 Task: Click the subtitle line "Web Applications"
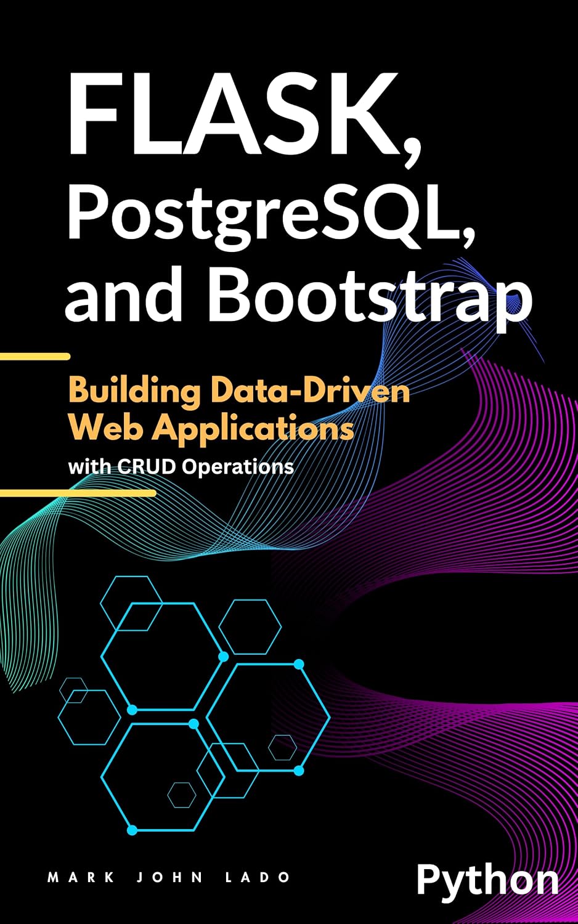(x=211, y=428)
